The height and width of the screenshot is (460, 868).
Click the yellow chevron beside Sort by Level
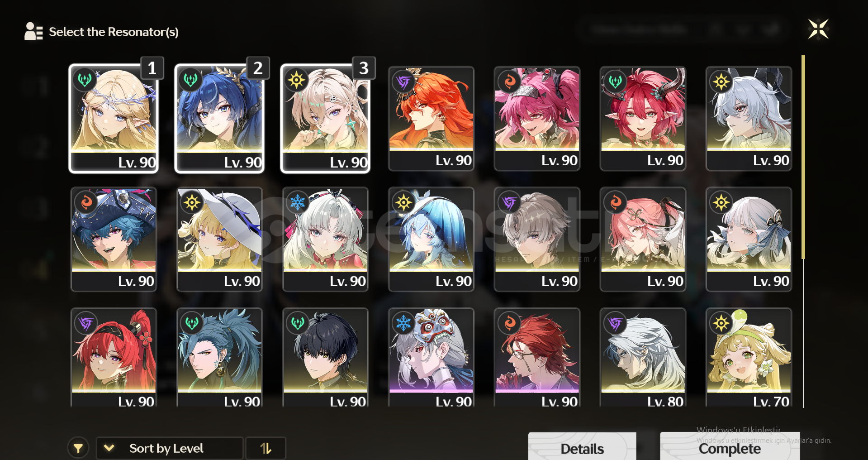[109, 448]
